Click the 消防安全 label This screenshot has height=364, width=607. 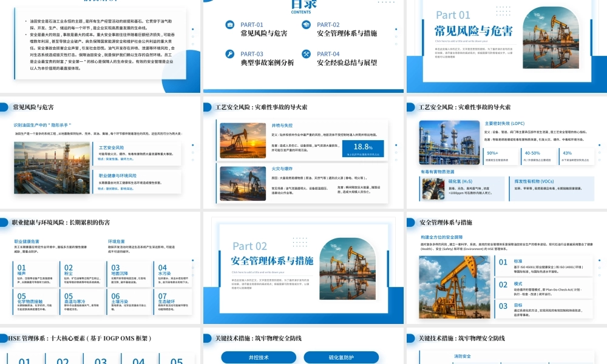[x=463, y=356]
